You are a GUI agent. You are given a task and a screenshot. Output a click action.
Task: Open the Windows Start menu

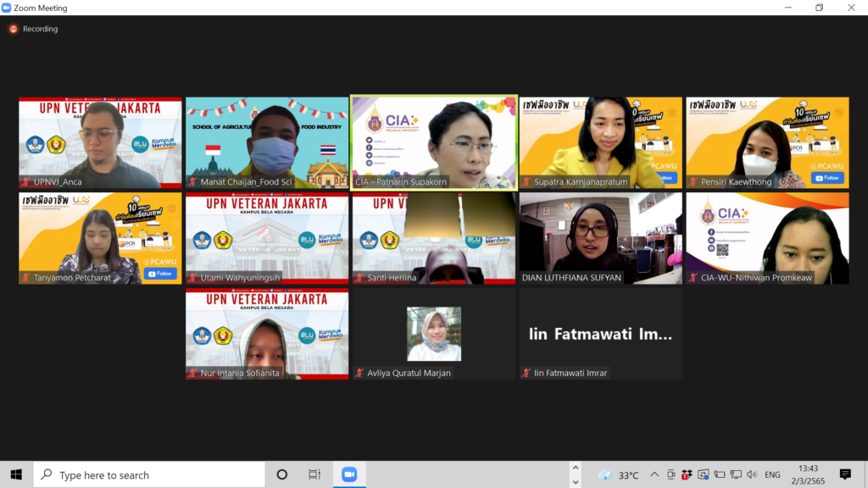tap(16, 474)
